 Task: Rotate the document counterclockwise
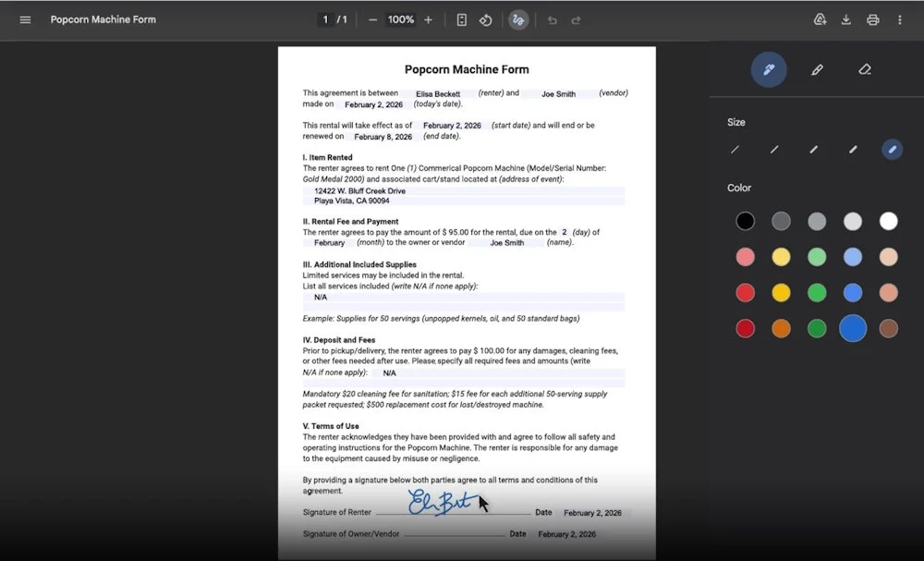tap(486, 19)
